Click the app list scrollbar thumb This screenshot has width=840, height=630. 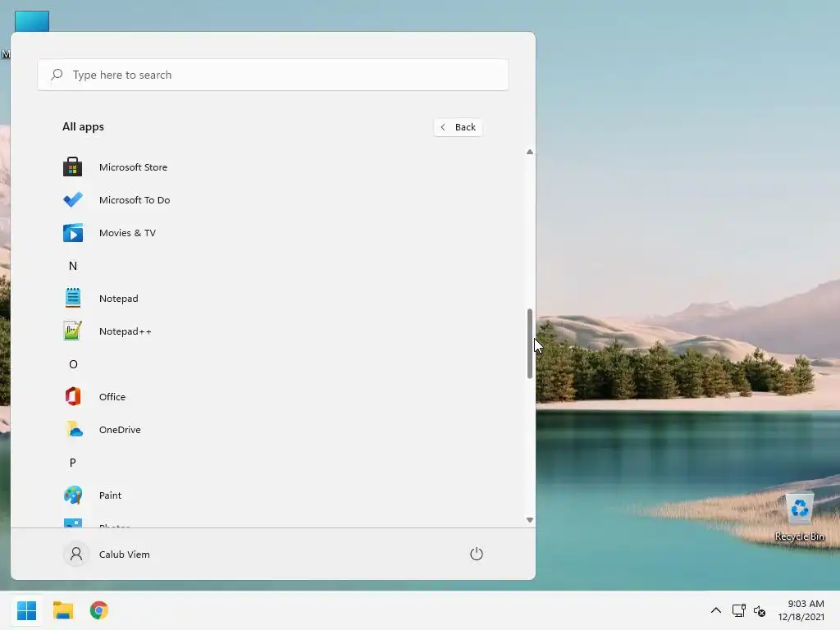point(530,344)
